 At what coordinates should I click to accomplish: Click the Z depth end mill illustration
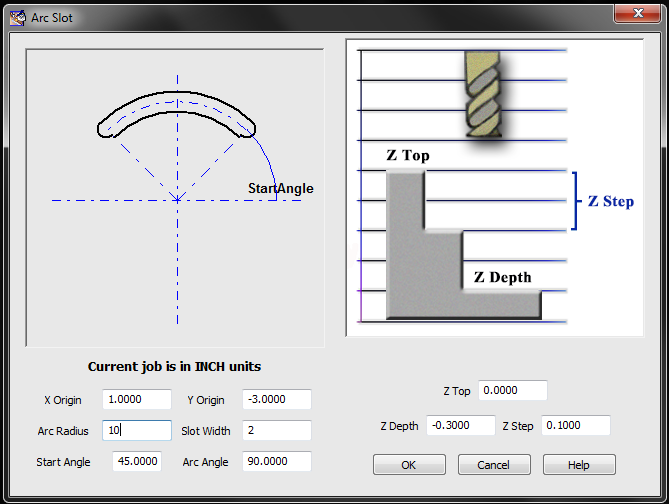point(494,188)
